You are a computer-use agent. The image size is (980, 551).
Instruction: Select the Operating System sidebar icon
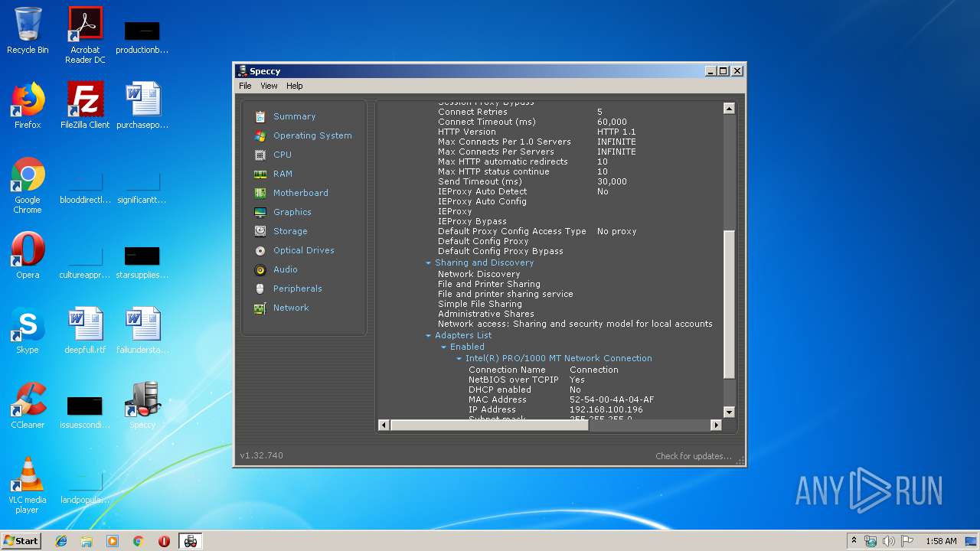tap(260, 135)
